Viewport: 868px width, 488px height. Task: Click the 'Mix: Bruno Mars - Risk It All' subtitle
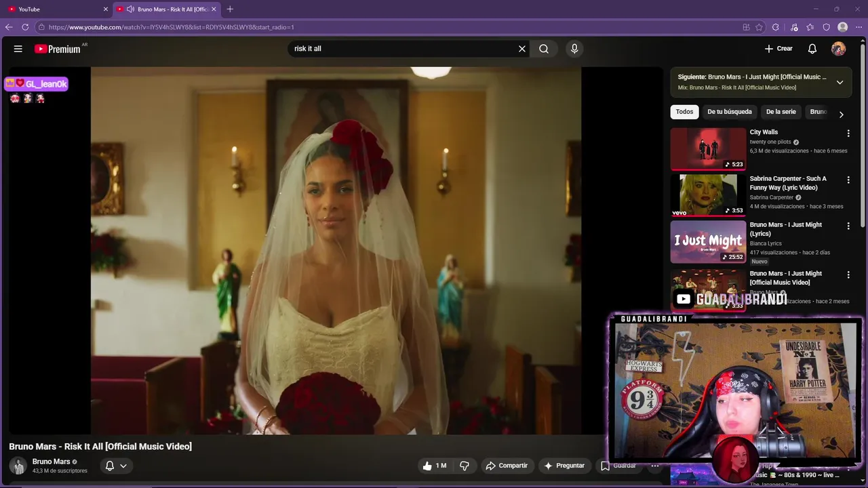pos(737,87)
